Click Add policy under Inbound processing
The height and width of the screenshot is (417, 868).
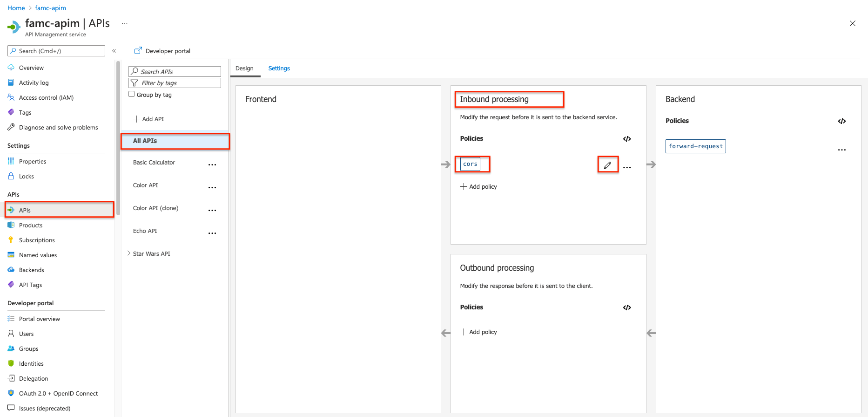pos(479,187)
